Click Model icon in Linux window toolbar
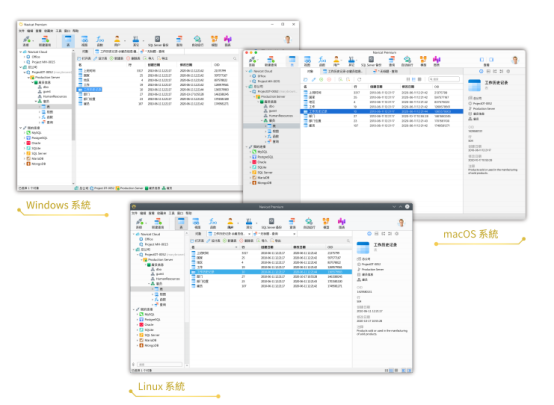Screen dimensions: 554x405 point(326,222)
